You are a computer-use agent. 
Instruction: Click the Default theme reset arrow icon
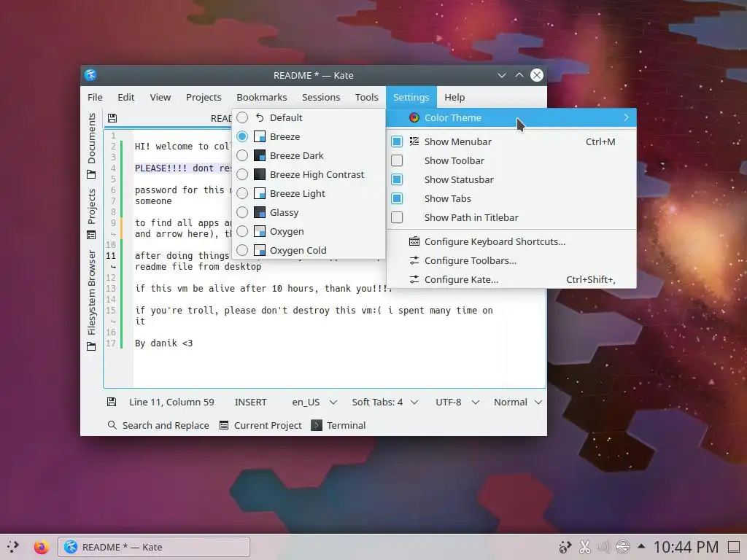coord(260,117)
